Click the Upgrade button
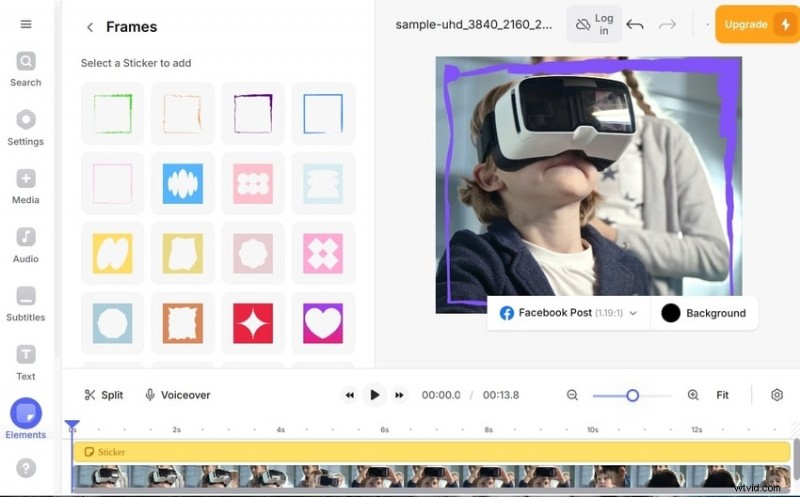The image size is (800, 497). (757, 24)
